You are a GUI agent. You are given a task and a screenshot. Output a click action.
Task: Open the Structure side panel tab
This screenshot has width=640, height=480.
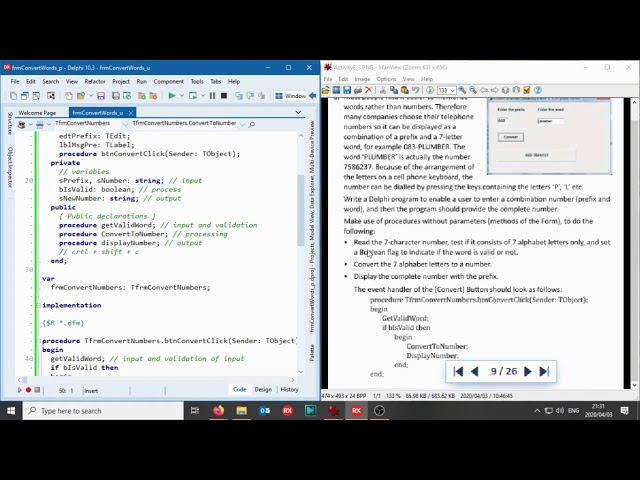tap(10, 123)
